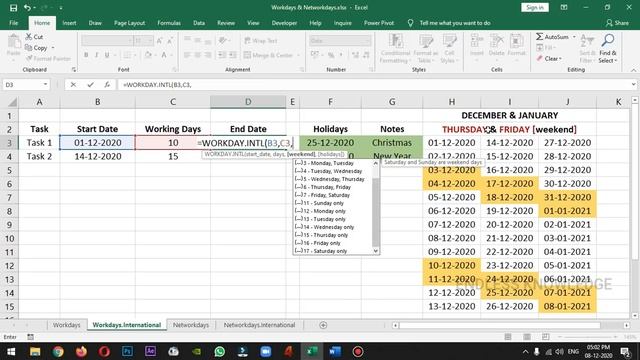Click the Undo arrow in the quick access toolbar
640x360 pixels.
click(27, 8)
